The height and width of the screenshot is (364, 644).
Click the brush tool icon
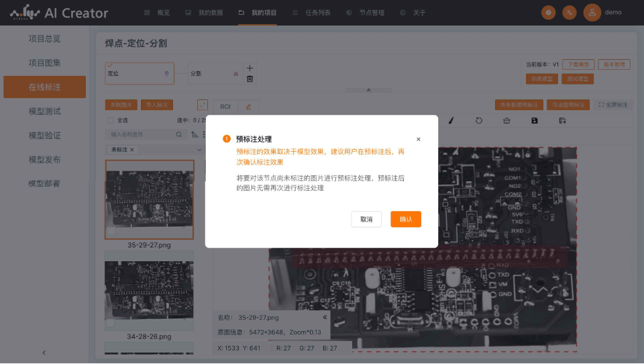coord(451,121)
